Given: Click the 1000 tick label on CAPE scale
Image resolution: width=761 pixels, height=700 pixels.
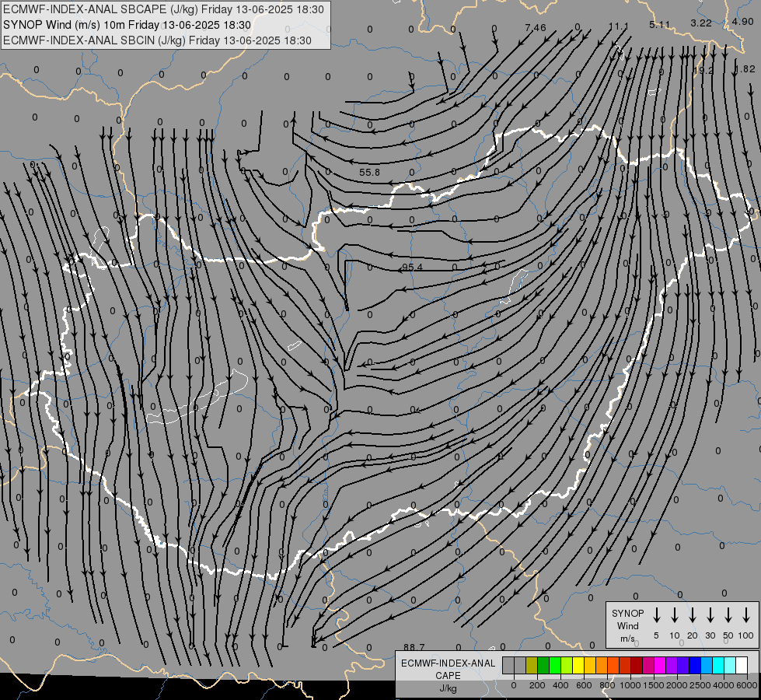Looking at the screenshot, I should pyautogui.click(x=630, y=685).
